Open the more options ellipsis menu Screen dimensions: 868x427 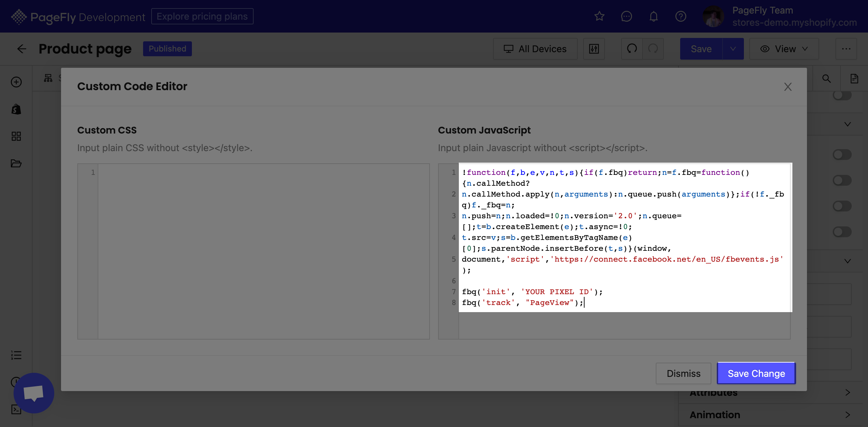846,49
